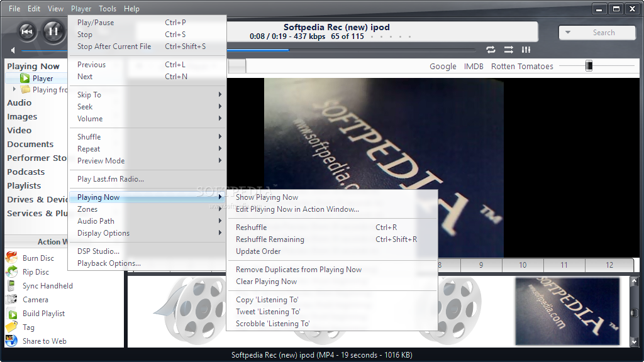Screen dimensions: 644x362
Task: Click the previous track button
Action: click(x=27, y=31)
